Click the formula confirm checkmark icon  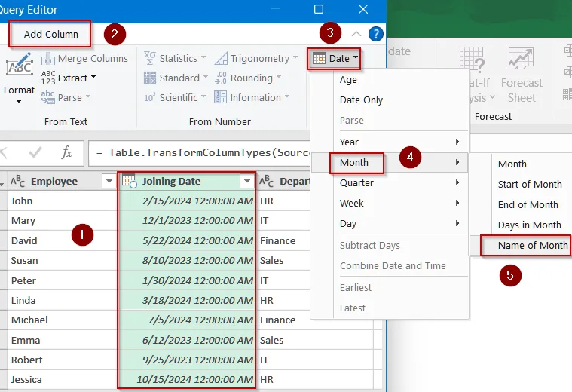click(35, 152)
